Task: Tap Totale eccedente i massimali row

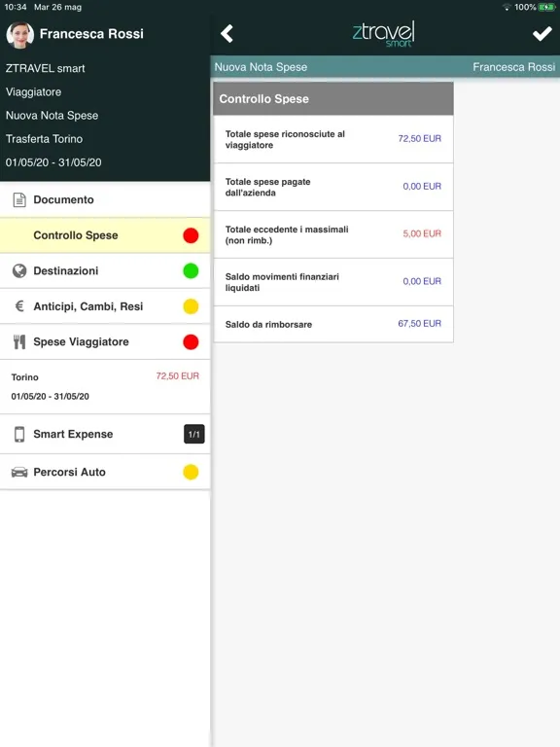Action: coord(333,234)
